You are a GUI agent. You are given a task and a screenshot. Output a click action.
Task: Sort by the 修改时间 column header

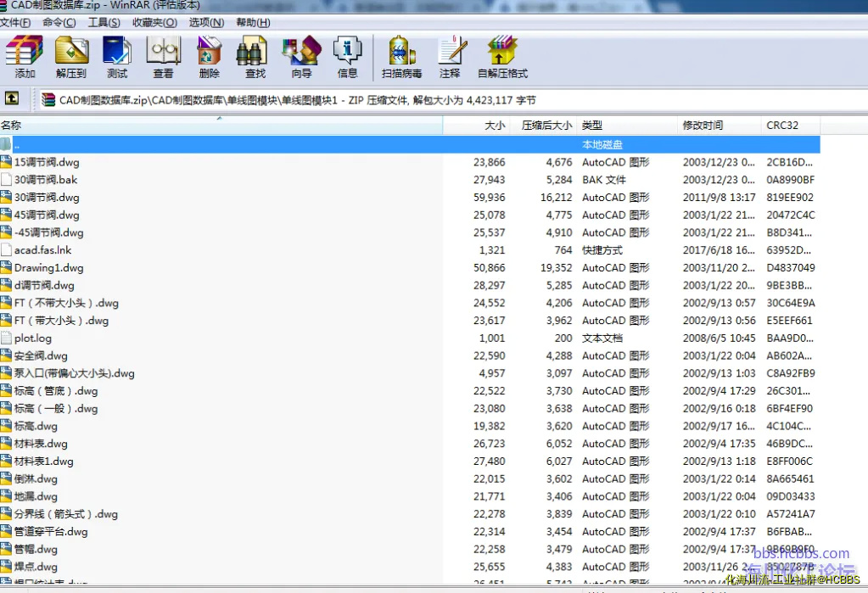720,126
